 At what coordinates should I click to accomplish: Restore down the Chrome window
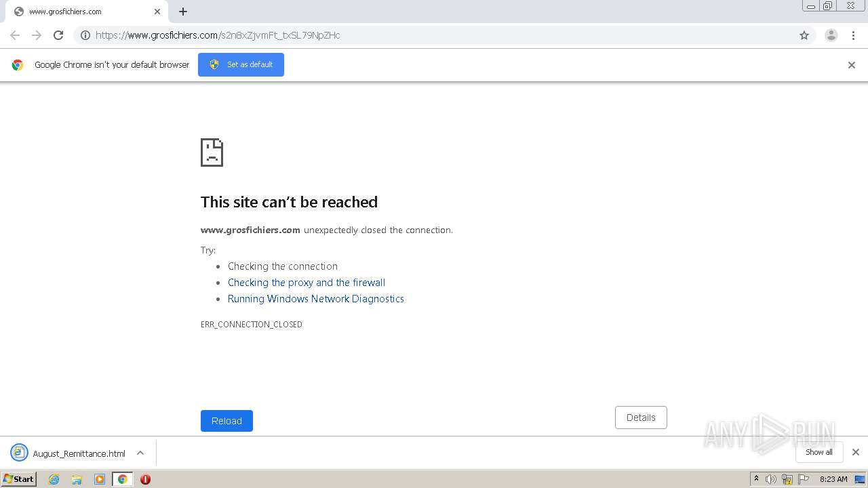click(828, 6)
